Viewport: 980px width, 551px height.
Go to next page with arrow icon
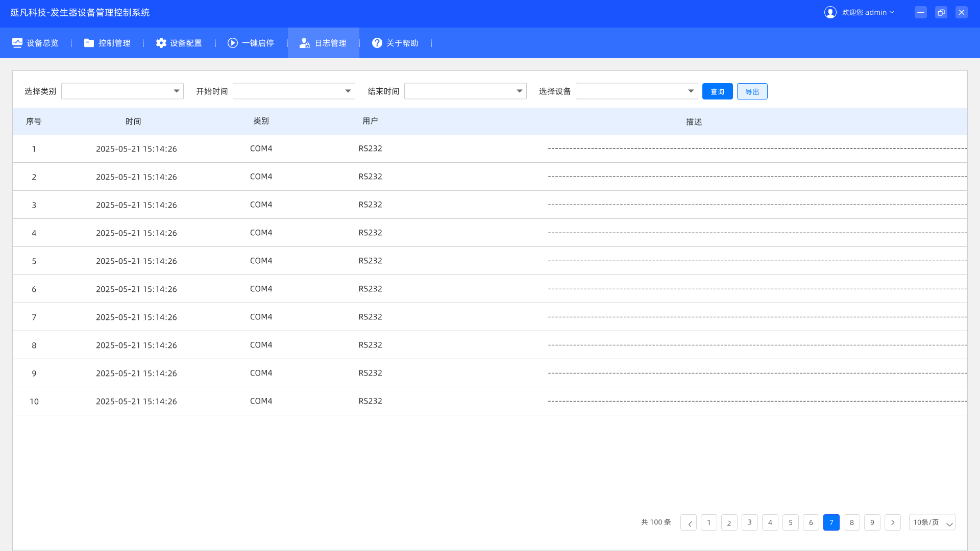pos(893,522)
